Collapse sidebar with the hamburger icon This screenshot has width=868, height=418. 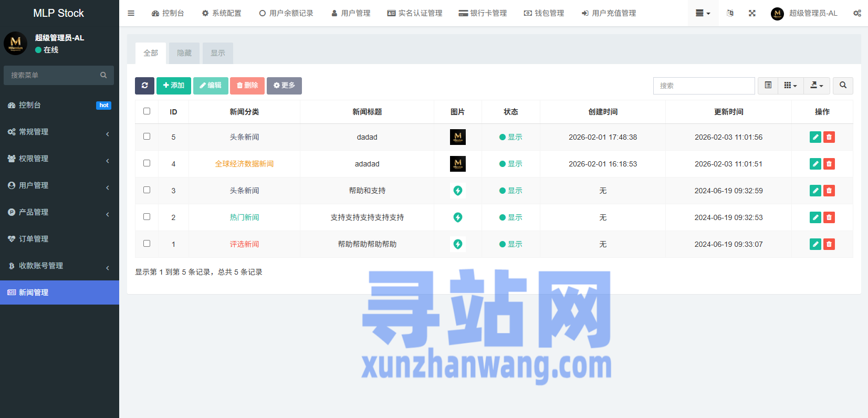tap(131, 13)
